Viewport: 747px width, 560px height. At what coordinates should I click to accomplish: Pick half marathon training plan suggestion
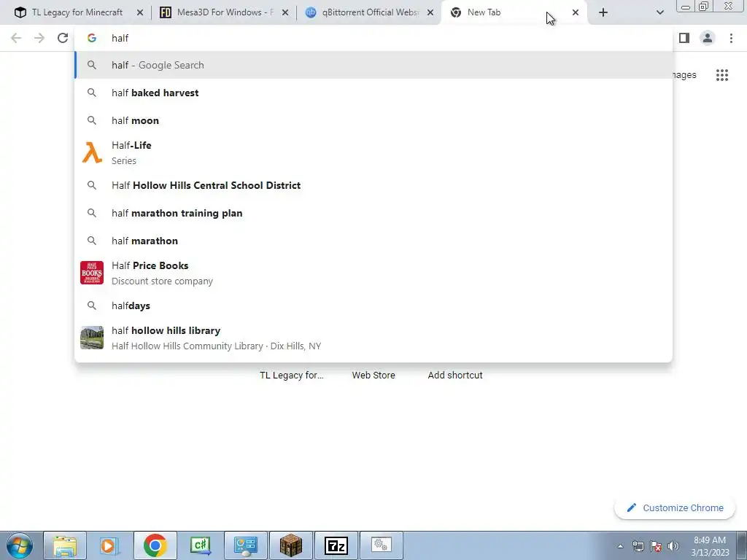[x=373, y=213]
